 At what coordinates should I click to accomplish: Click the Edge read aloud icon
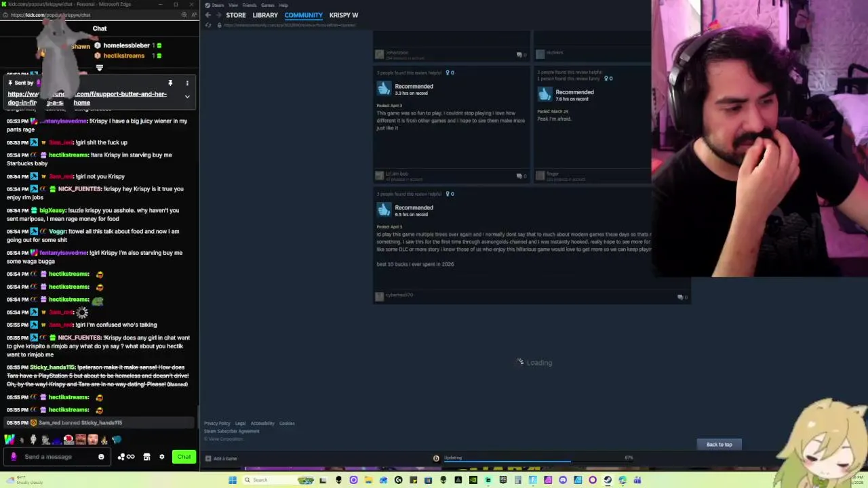[x=193, y=14]
